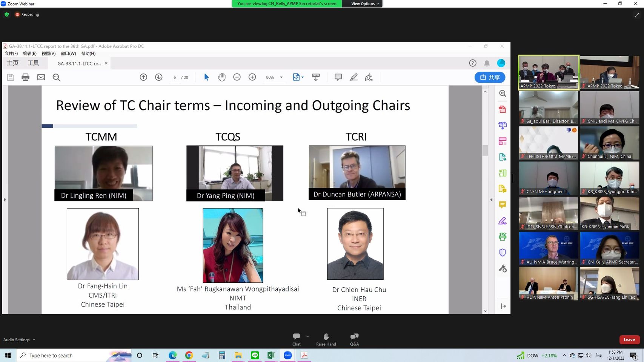The height and width of the screenshot is (362, 644).
Task: Open the email envelope icon
Action: pyautogui.click(x=41, y=77)
